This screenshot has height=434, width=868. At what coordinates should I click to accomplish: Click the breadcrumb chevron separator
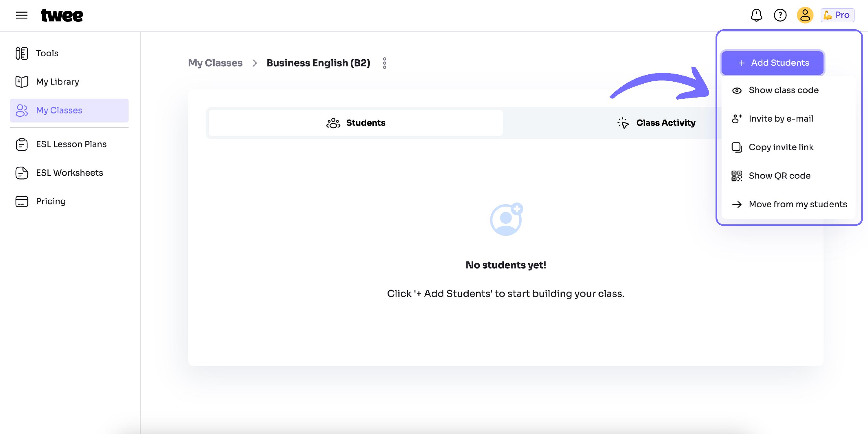255,63
